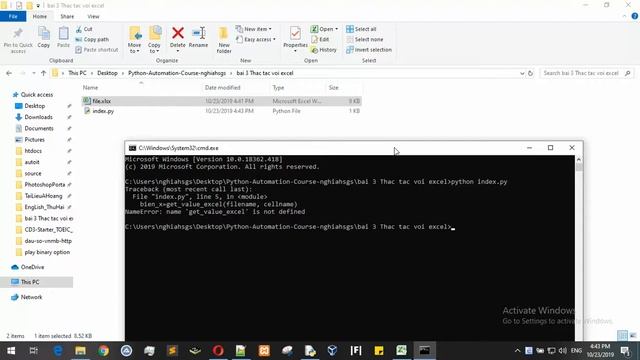Click the cmd window scroll-up arrow

(579, 160)
